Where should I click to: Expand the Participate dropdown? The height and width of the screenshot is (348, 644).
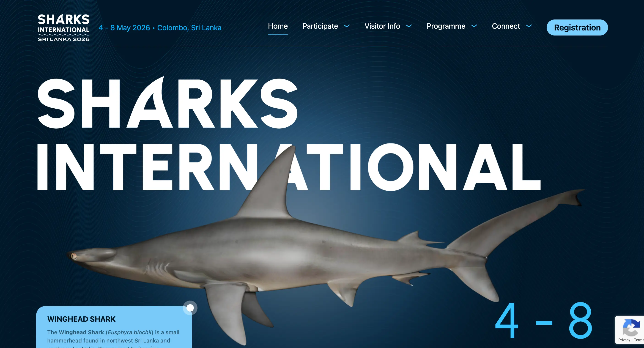click(x=347, y=26)
